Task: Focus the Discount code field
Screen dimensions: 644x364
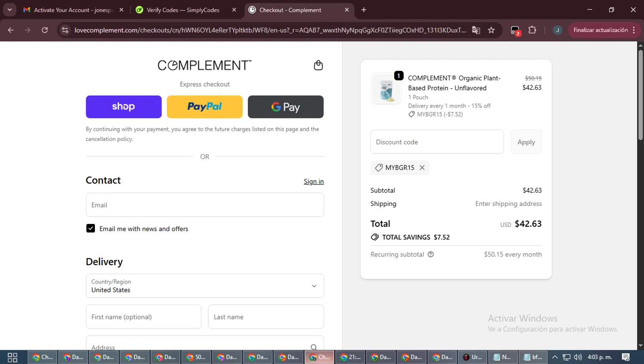Action: click(437, 142)
